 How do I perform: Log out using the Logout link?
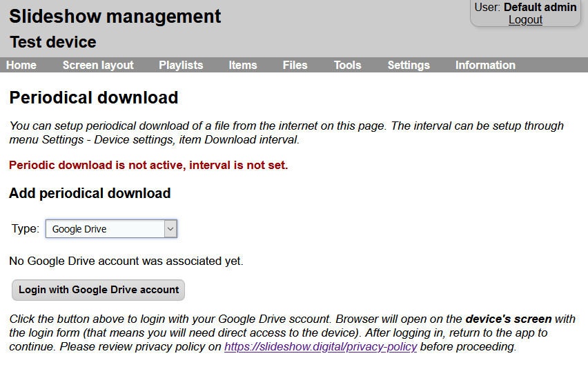pos(525,20)
